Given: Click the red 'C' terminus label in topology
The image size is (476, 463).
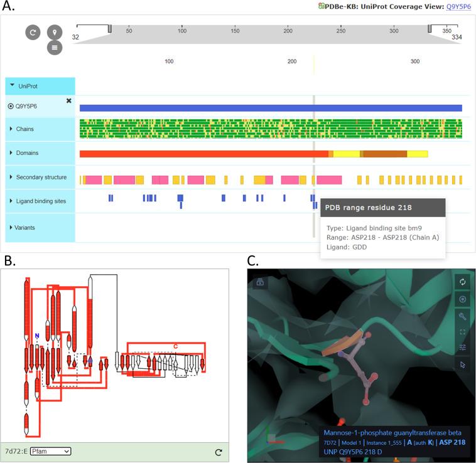Looking at the screenshot, I should 175,346.
